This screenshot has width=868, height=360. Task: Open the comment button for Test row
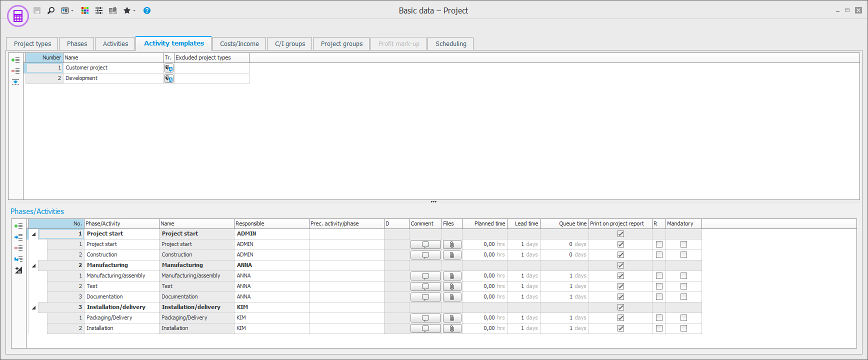tap(425, 286)
